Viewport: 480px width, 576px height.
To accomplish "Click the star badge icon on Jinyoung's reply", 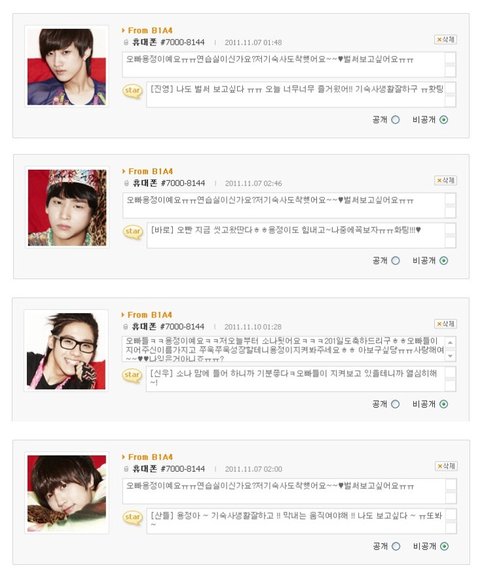I will tap(133, 91).
